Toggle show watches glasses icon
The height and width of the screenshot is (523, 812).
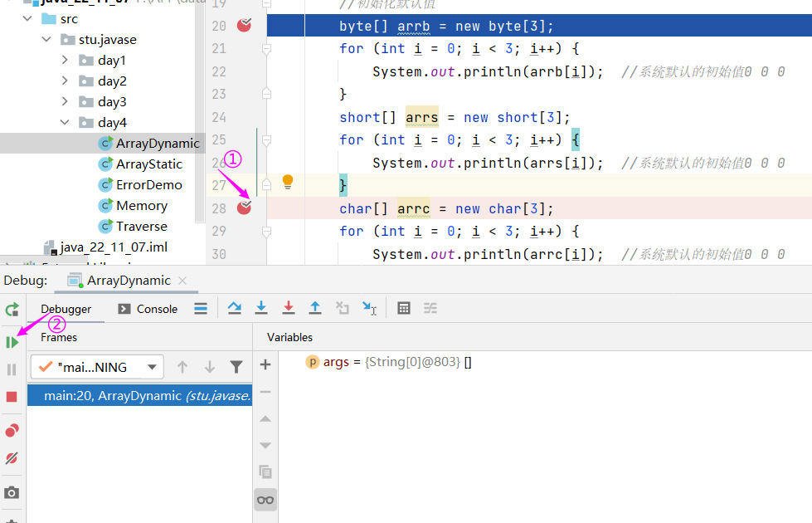[265, 501]
